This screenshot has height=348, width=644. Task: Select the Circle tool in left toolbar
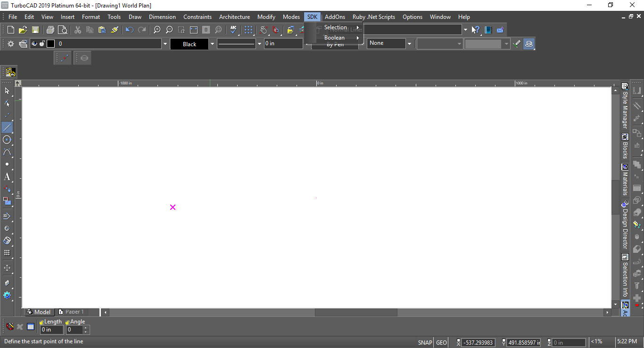[x=7, y=140]
